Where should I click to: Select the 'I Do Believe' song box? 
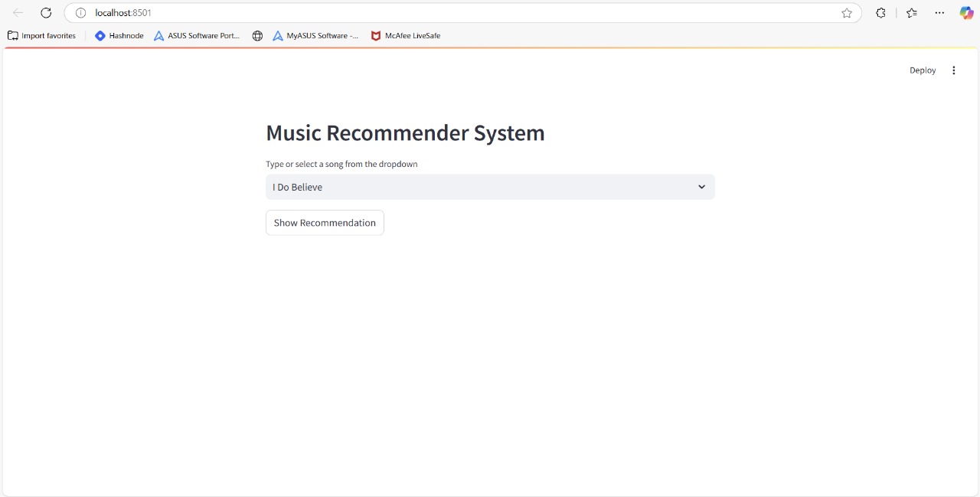point(475,187)
